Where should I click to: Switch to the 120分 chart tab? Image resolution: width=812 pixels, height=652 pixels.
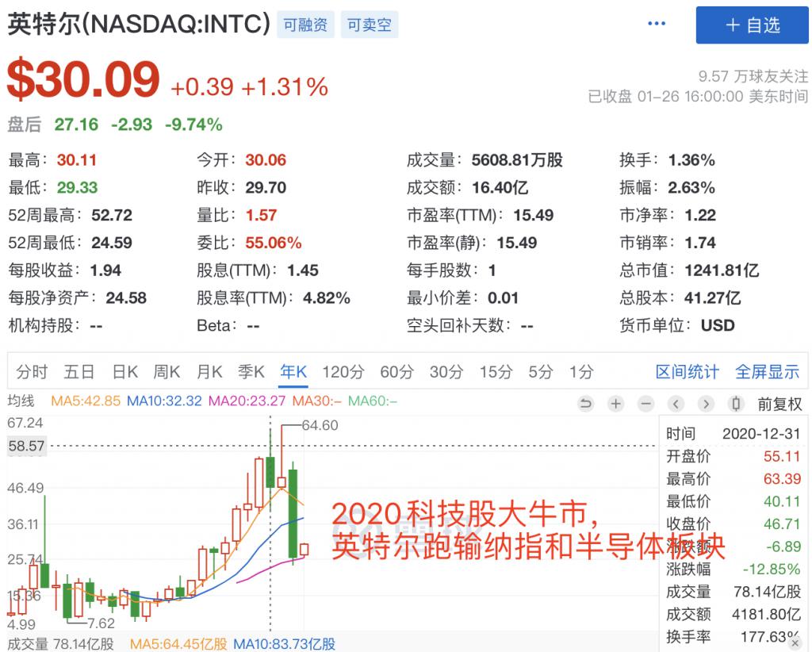point(343,372)
